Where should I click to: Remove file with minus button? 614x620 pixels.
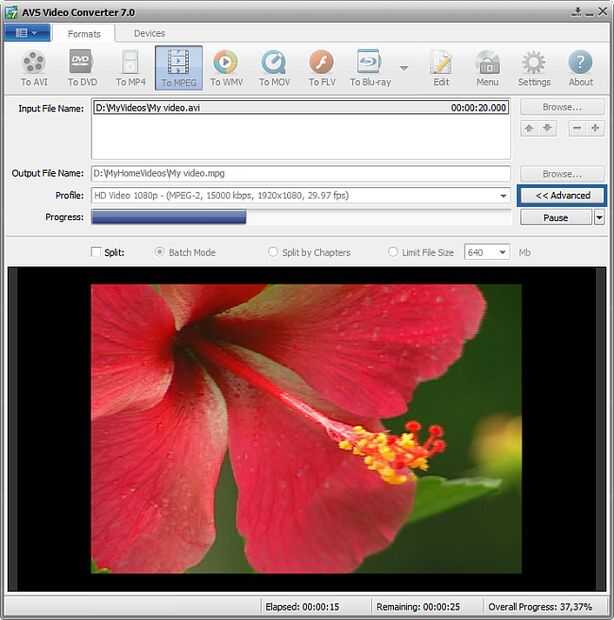coord(577,128)
